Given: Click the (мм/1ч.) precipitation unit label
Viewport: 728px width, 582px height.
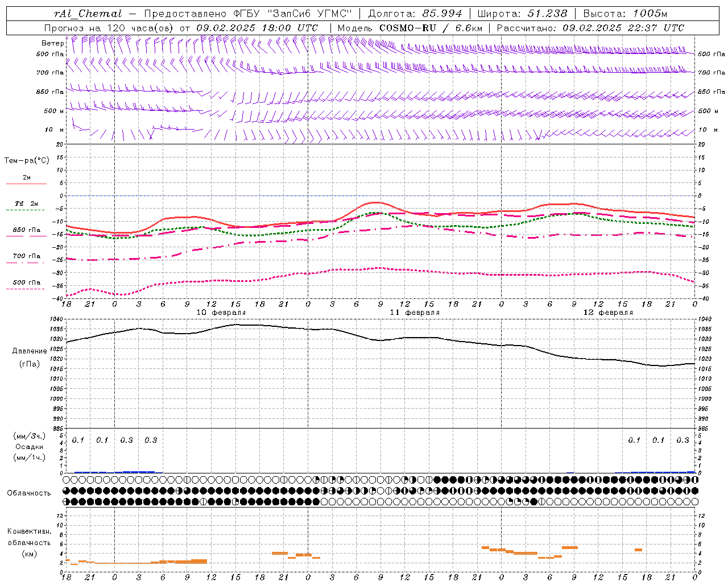Looking at the screenshot, I should (30, 458).
